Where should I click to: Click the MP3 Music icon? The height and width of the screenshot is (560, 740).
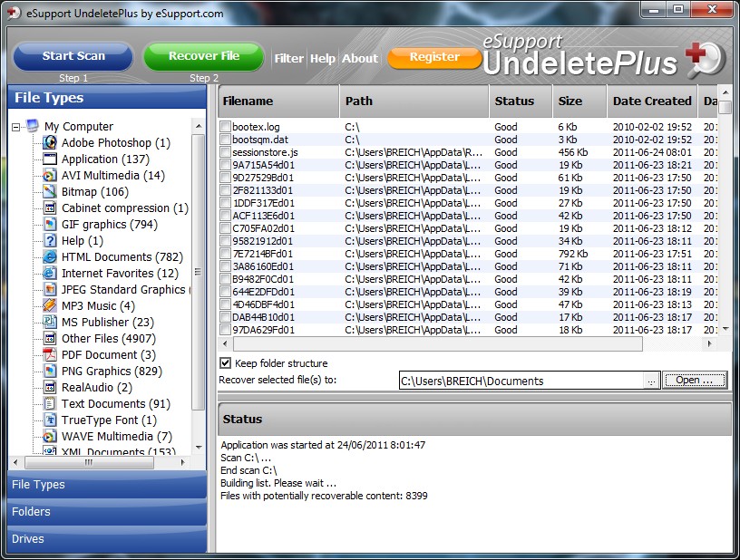point(50,305)
